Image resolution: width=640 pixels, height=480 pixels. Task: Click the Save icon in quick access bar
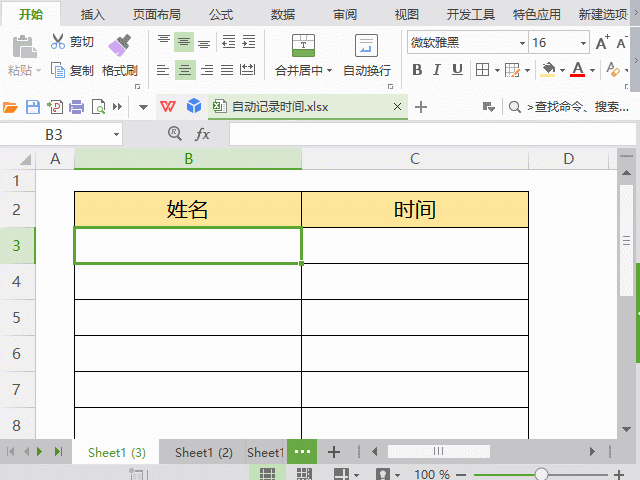point(32,107)
